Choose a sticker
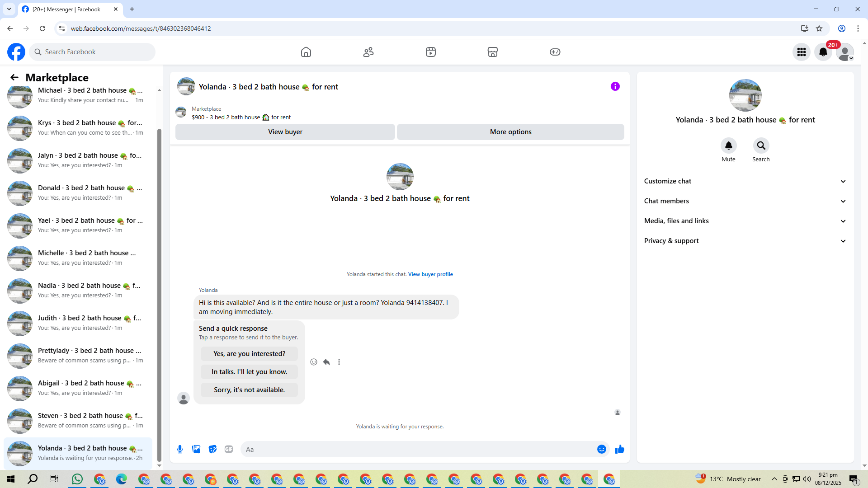 [212, 449]
